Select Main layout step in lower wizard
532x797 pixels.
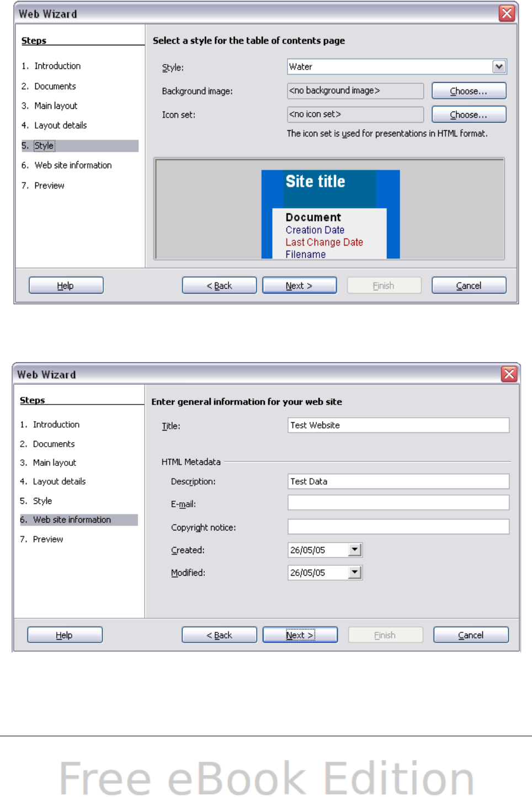[54, 463]
